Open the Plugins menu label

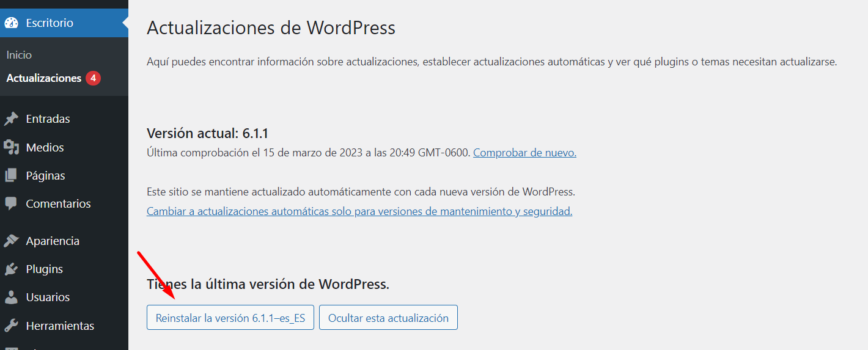tap(44, 269)
